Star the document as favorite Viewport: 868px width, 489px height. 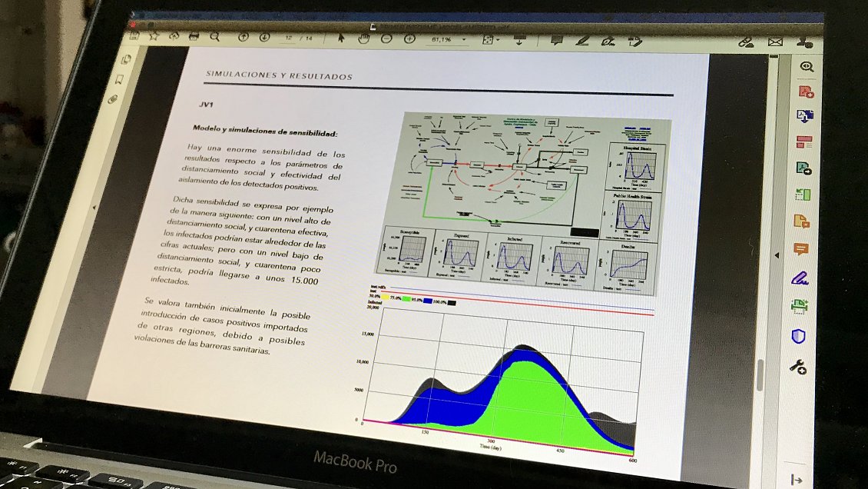point(153,35)
